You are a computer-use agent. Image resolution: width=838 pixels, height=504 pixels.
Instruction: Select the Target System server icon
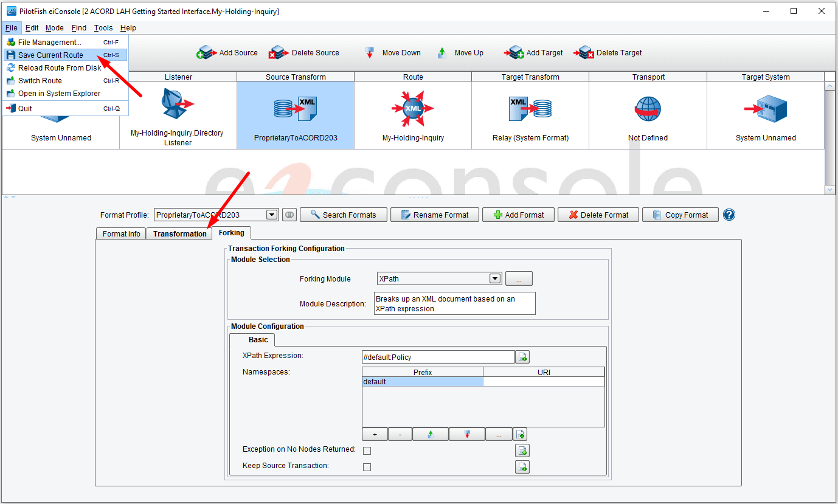(x=766, y=108)
